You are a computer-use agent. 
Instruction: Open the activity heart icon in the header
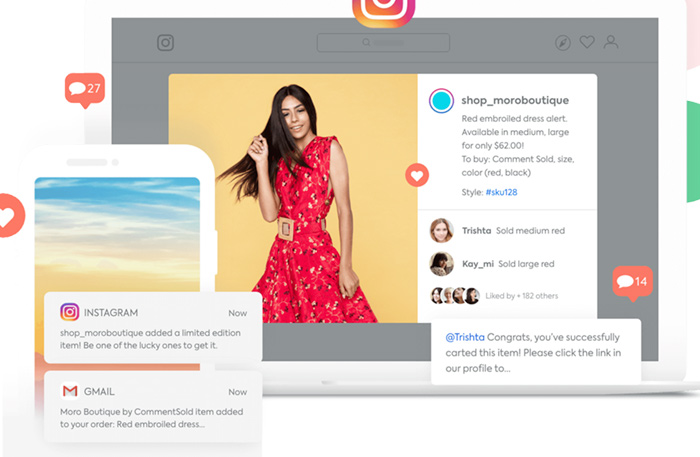[587, 42]
